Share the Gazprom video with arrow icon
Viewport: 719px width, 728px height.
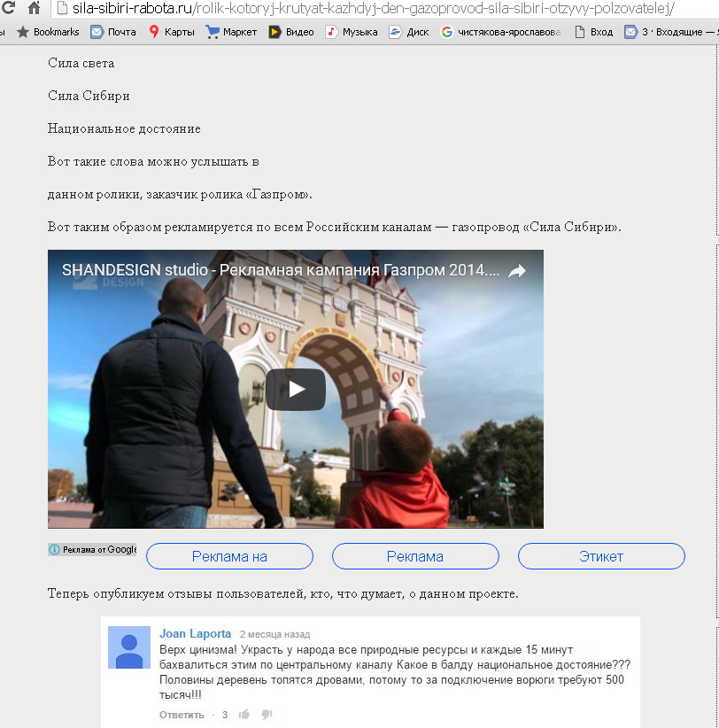click(517, 271)
